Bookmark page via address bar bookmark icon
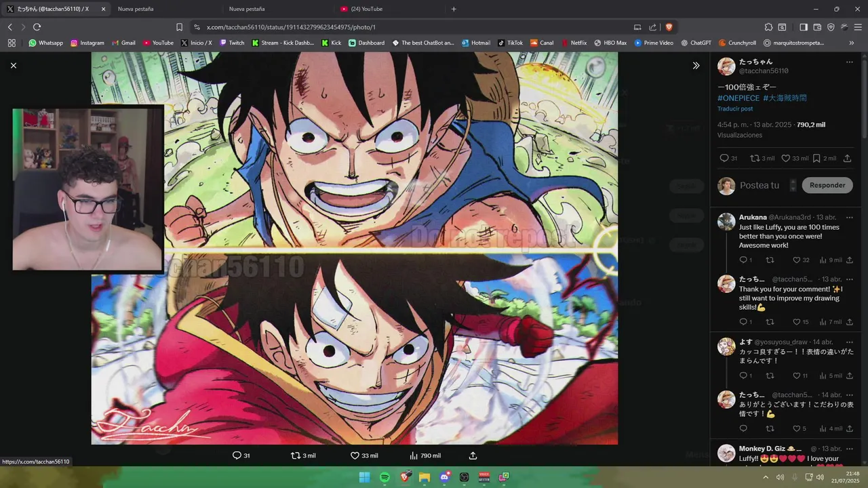The width and height of the screenshot is (868, 488). coord(179,27)
